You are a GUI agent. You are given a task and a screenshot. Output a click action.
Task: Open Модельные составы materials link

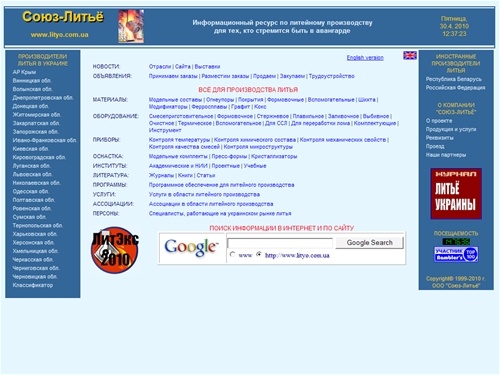click(175, 100)
